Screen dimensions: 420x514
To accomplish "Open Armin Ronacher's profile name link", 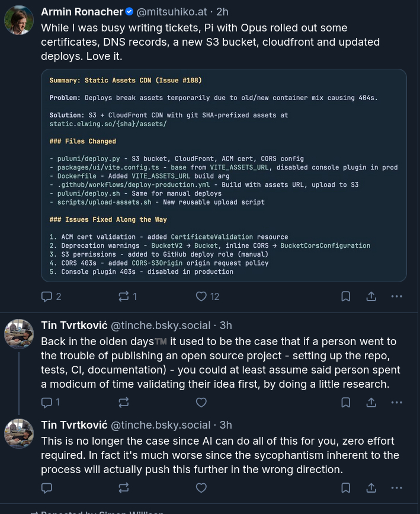I will point(81,12).
